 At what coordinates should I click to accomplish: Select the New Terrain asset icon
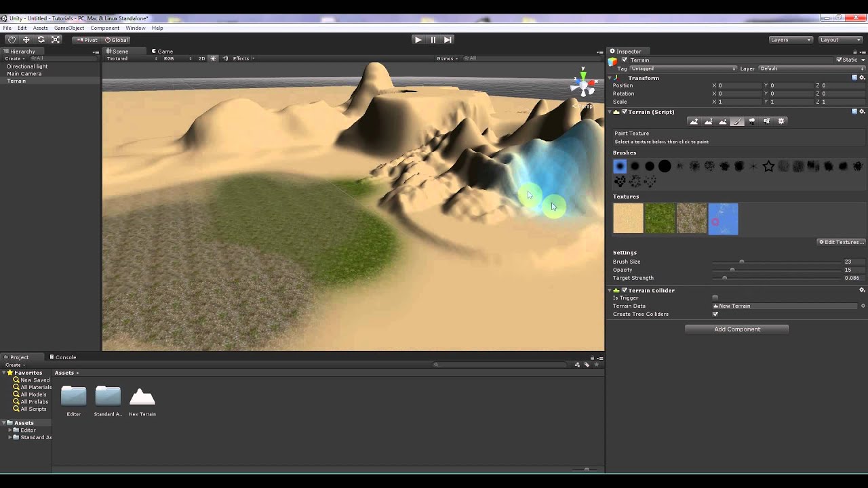(x=142, y=396)
